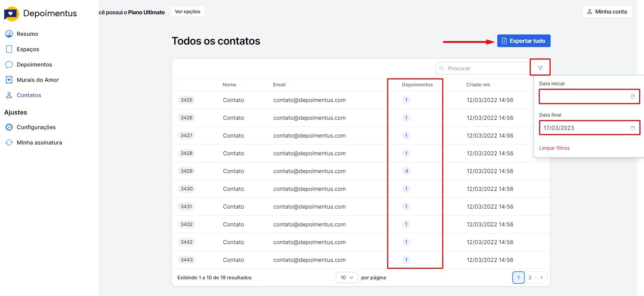644x296 pixels.
Task: Open the Minha conta button
Action: tap(607, 11)
